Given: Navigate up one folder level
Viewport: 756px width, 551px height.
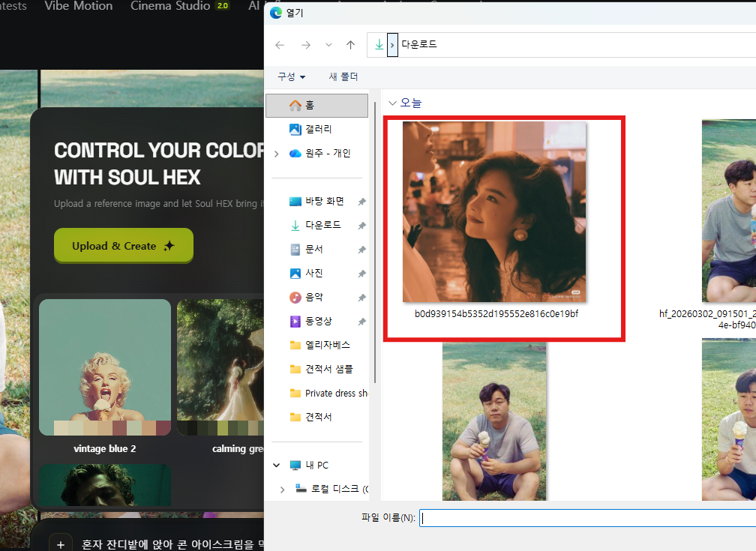Looking at the screenshot, I should point(350,45).
